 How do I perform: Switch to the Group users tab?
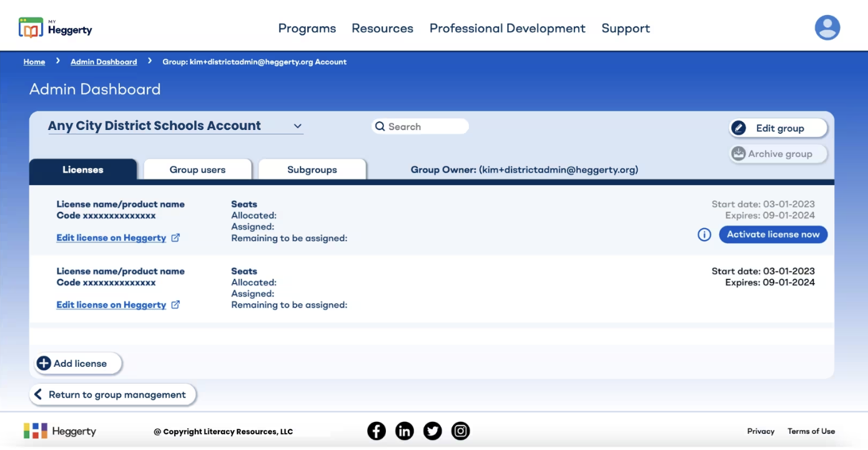197,169
